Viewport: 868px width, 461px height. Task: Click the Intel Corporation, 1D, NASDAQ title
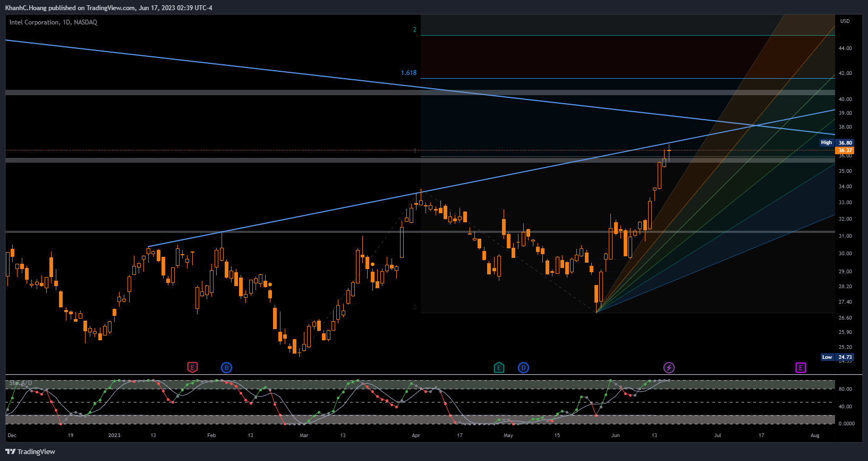click(53, 22)
